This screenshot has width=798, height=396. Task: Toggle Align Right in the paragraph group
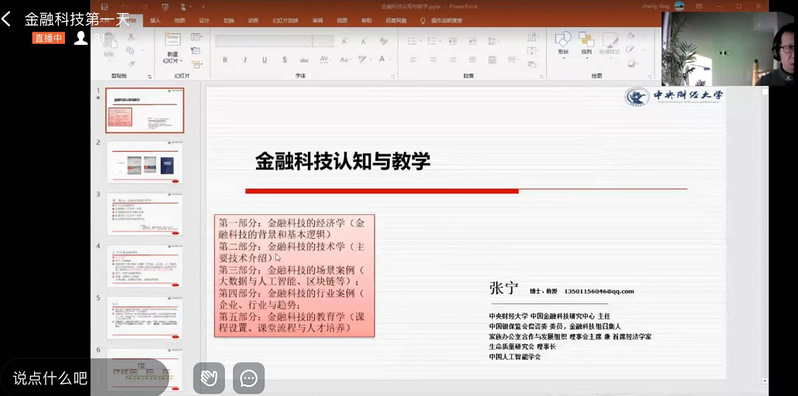click(x=452, y=60)
